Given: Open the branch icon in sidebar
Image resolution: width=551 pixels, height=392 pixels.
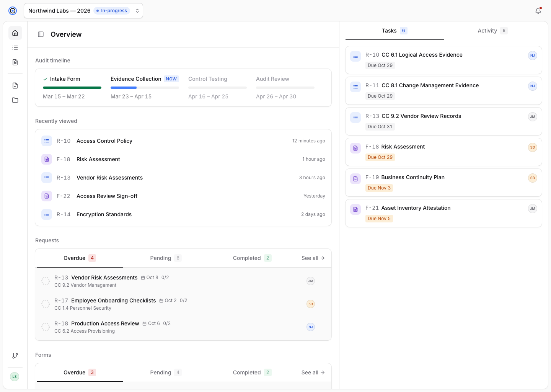Looking at the screenshot, I should [x=15, y=356].
